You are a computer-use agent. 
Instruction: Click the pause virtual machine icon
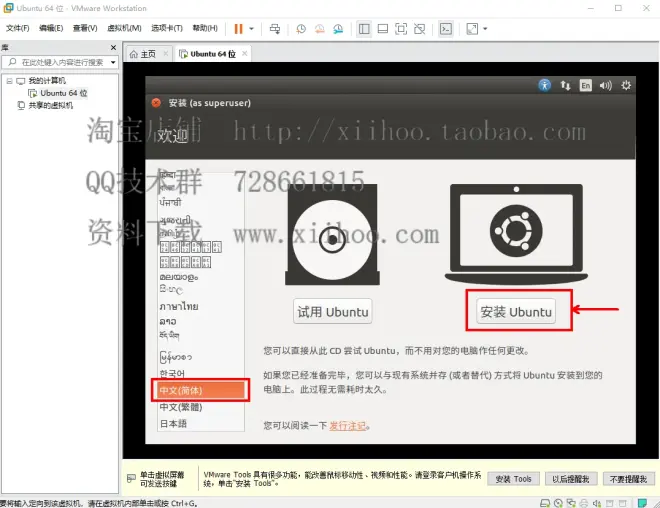[238, 29]
